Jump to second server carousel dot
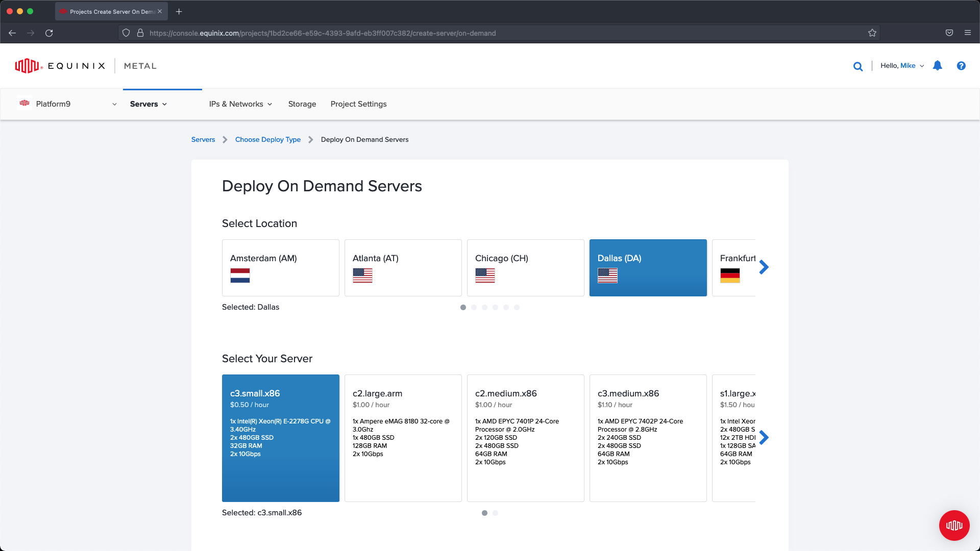 click(x=495, y=513)
